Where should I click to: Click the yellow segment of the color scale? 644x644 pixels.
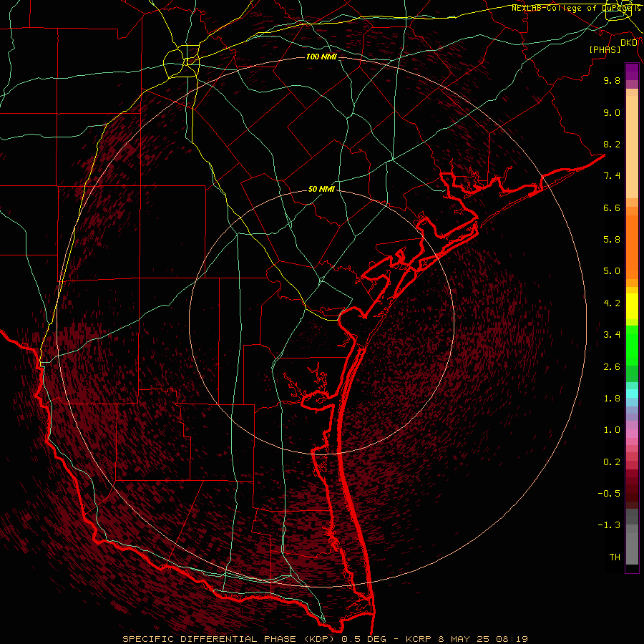pos(632,306)
